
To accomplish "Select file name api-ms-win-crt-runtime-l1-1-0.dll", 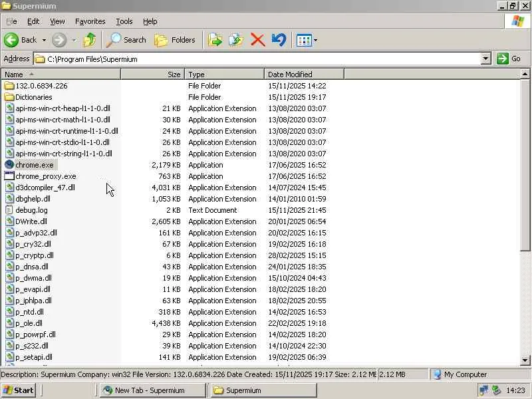I will pyautogui.click(x=67, y=131).
